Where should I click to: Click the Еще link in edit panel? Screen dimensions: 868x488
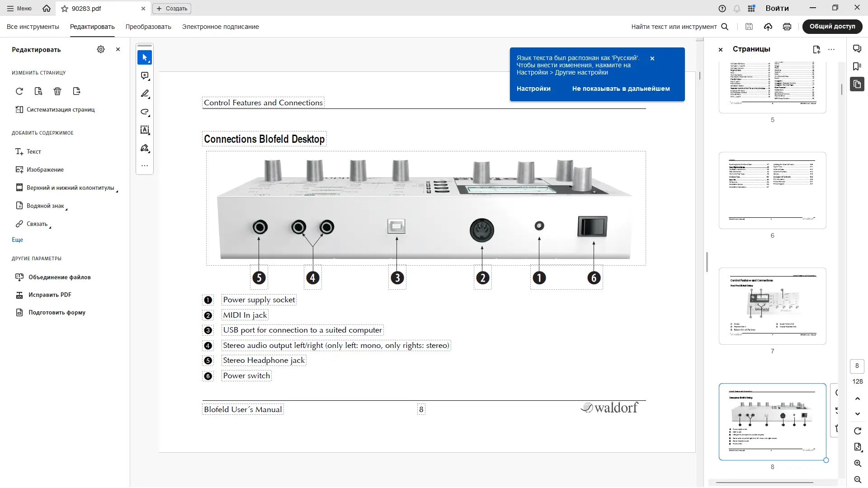tap(17, 240)
